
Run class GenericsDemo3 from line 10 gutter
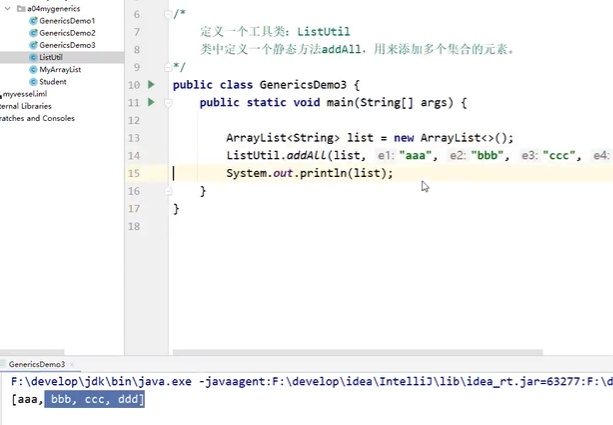(x=151, y=84)
